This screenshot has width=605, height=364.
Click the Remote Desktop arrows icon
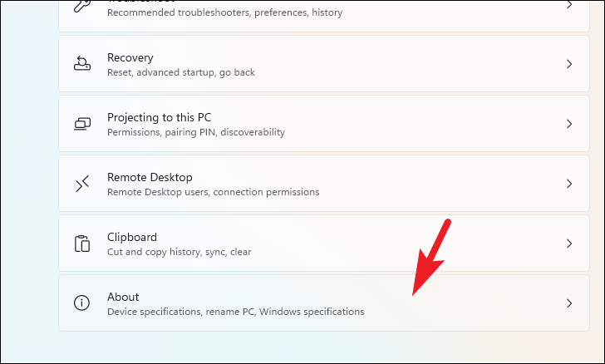click(82, 184)
